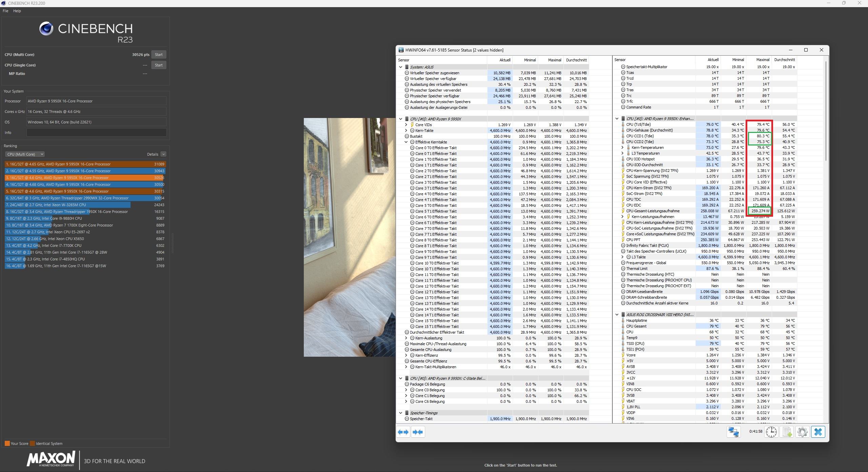Click the lightning icon next to CPU PPT
Viewport: 868px width, 472px height.
point(623,240)
